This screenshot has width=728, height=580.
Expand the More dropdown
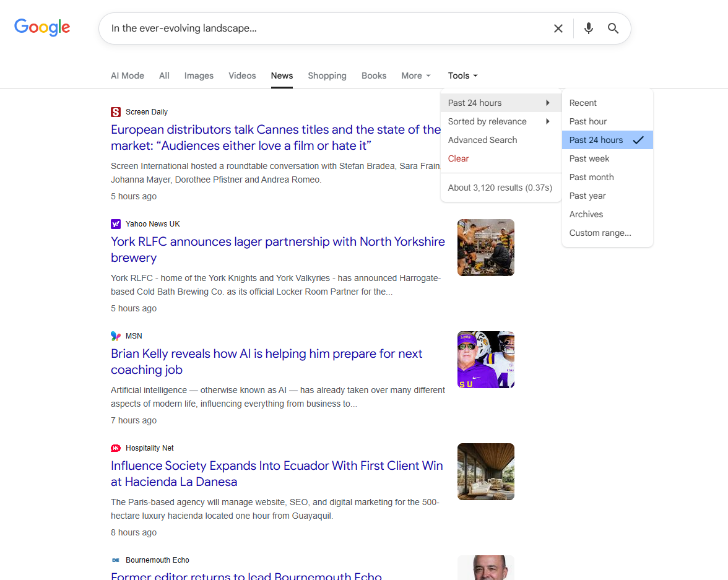tap(416, 76)
